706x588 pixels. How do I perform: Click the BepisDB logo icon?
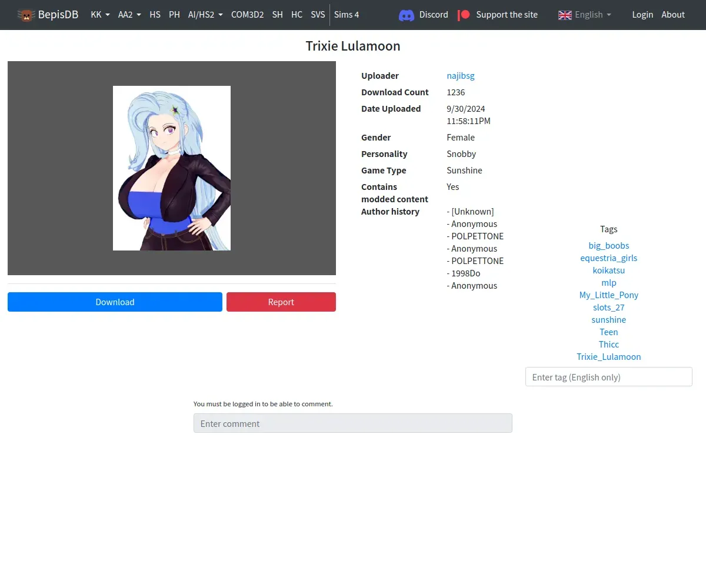26,15
